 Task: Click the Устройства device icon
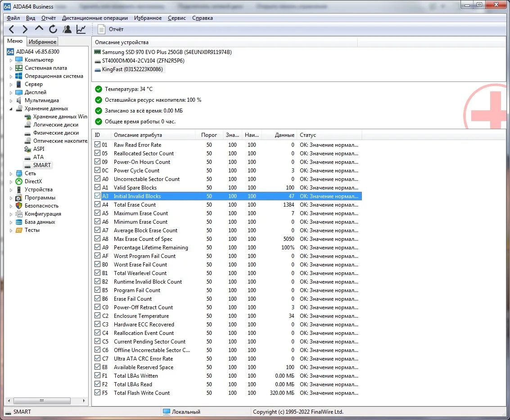click(x=19, y=190)
